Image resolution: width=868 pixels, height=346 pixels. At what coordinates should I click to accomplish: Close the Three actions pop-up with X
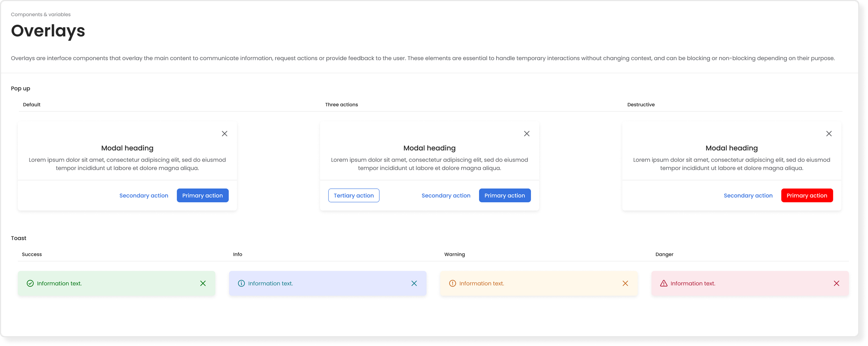527,134
